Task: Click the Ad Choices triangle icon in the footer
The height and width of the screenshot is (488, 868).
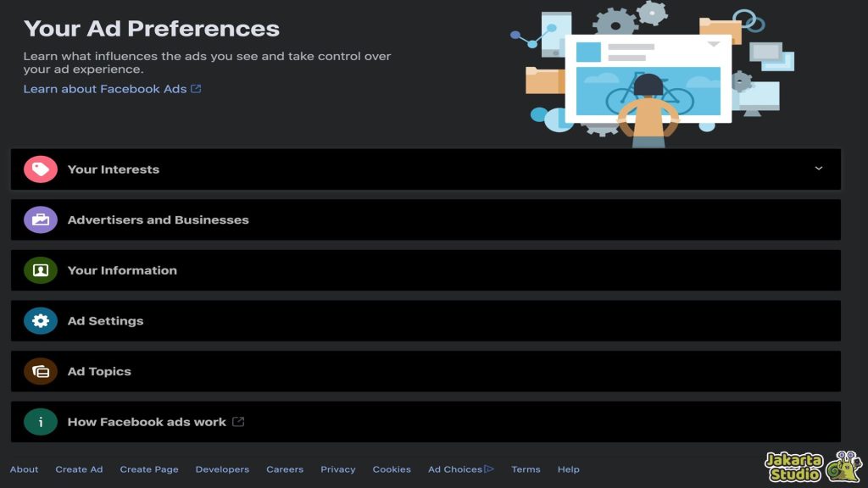Action: (489, 469)
